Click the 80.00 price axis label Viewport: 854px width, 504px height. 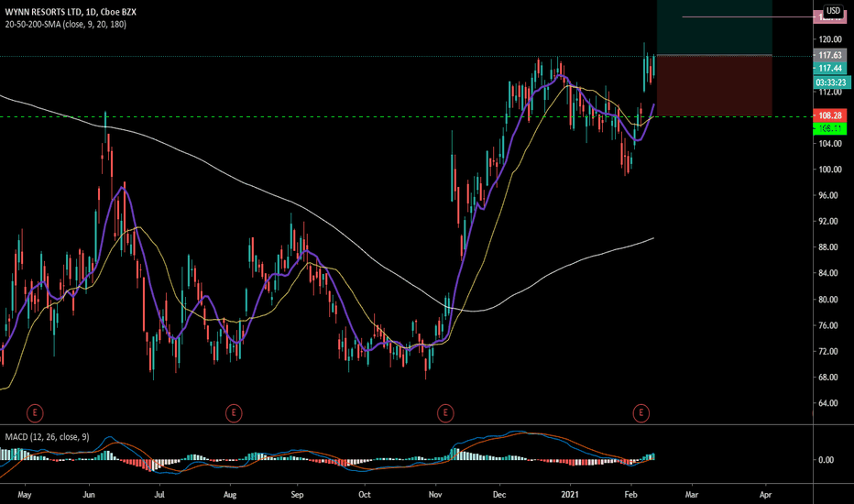click(x=830, y=299)
